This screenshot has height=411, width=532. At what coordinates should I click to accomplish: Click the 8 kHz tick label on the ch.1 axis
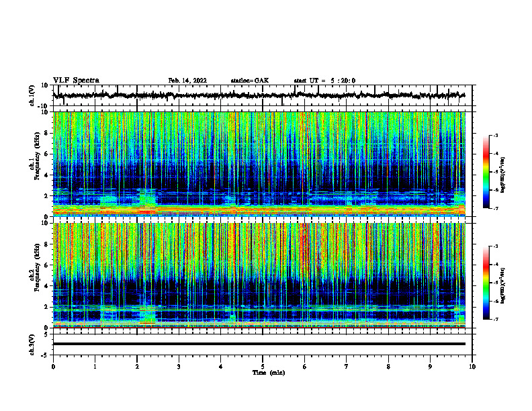pos(47,133)
